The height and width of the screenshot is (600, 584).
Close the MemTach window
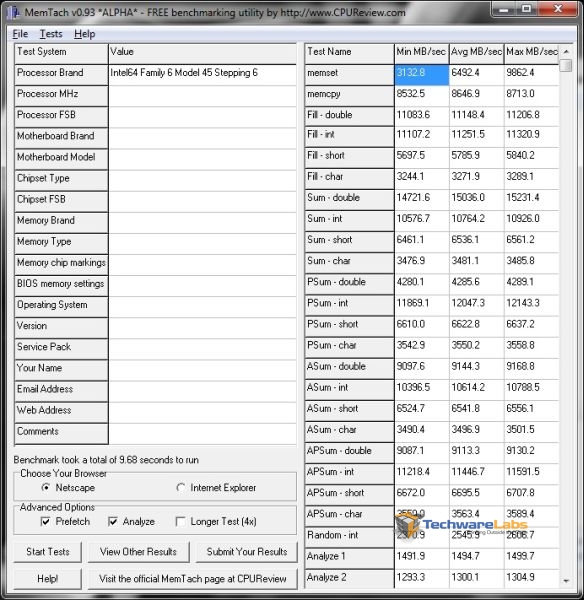[x=558, y=9]
